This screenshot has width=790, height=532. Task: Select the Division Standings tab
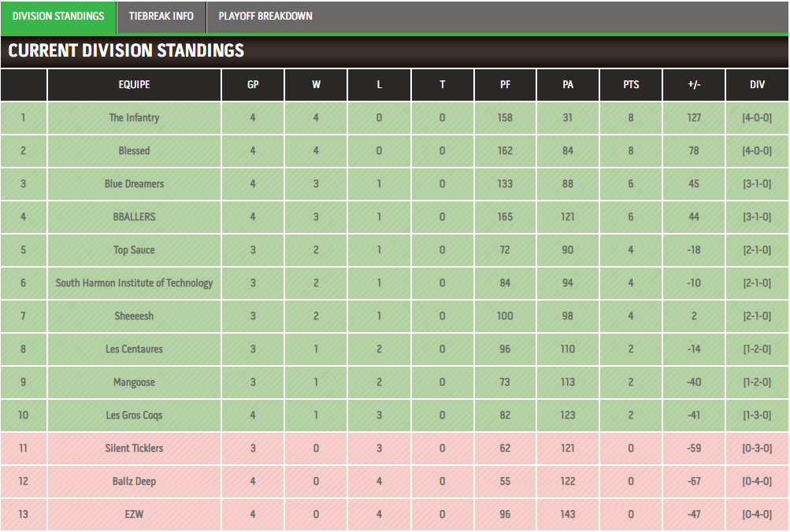[x=58, y=17]
